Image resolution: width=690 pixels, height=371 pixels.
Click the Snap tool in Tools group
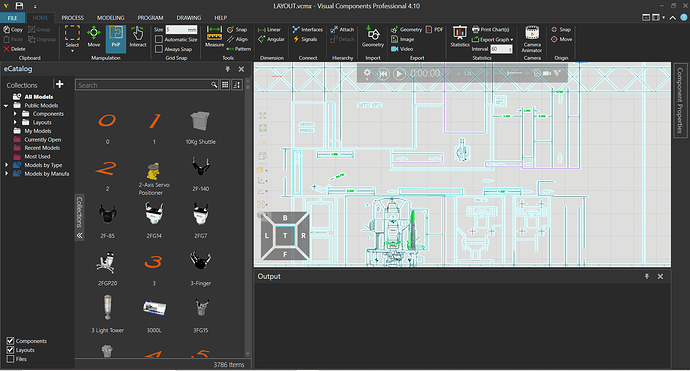pyautogui.click(x=237, y=29)
